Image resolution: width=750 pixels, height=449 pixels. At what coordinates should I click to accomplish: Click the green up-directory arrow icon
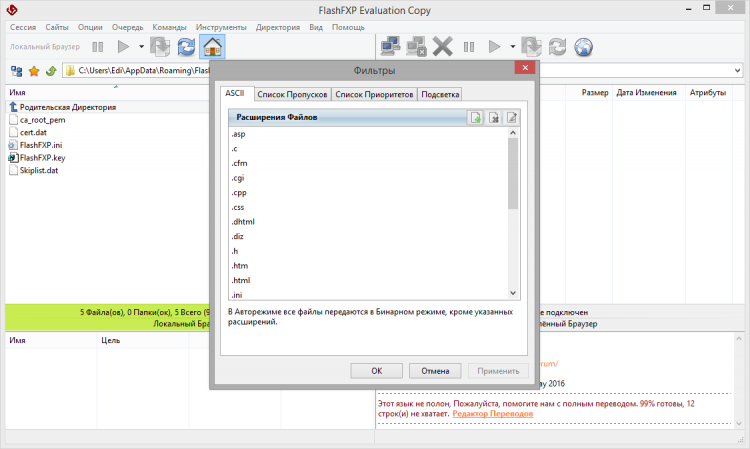51,71
